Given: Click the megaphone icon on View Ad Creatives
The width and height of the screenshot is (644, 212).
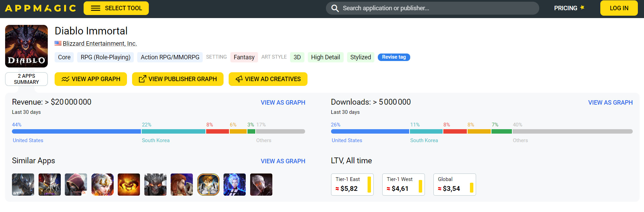Looking at the screenshot, I should 239,79.
